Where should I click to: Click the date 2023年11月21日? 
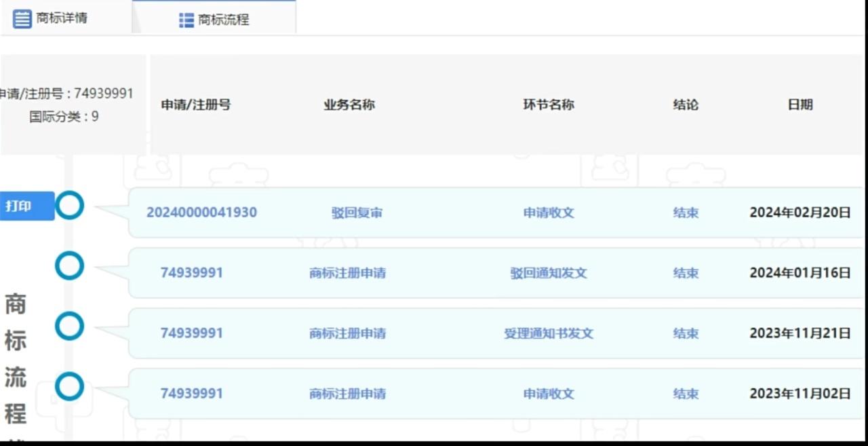800,333
